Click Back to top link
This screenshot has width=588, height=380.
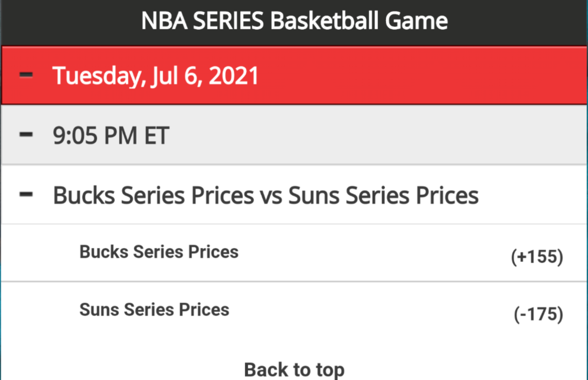pos(294,369)
